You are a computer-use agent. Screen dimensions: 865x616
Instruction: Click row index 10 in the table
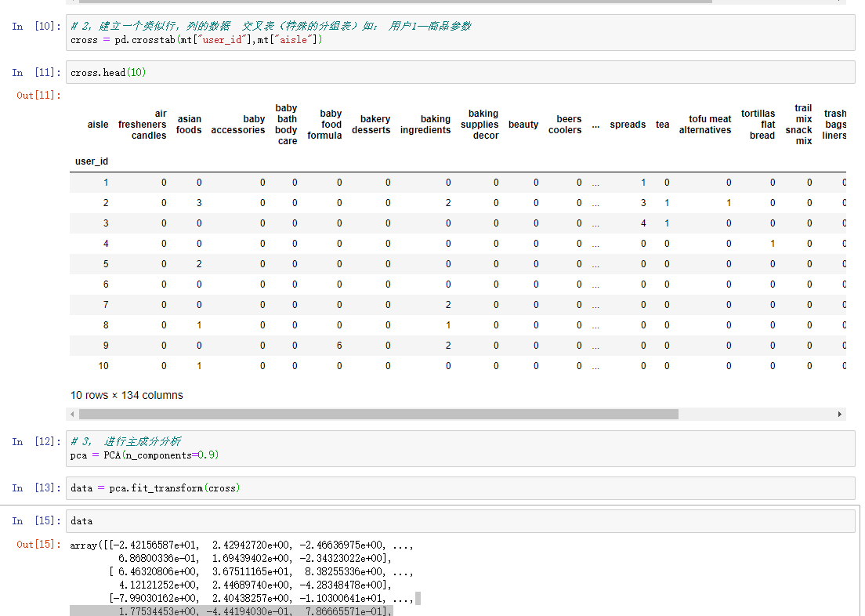pos(103,365)
